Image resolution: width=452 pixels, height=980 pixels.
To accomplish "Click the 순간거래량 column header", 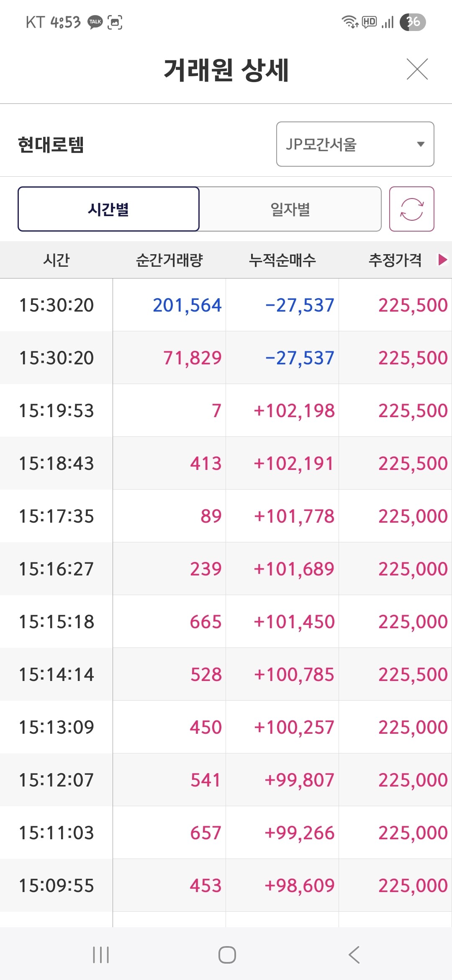I will 169,260.
